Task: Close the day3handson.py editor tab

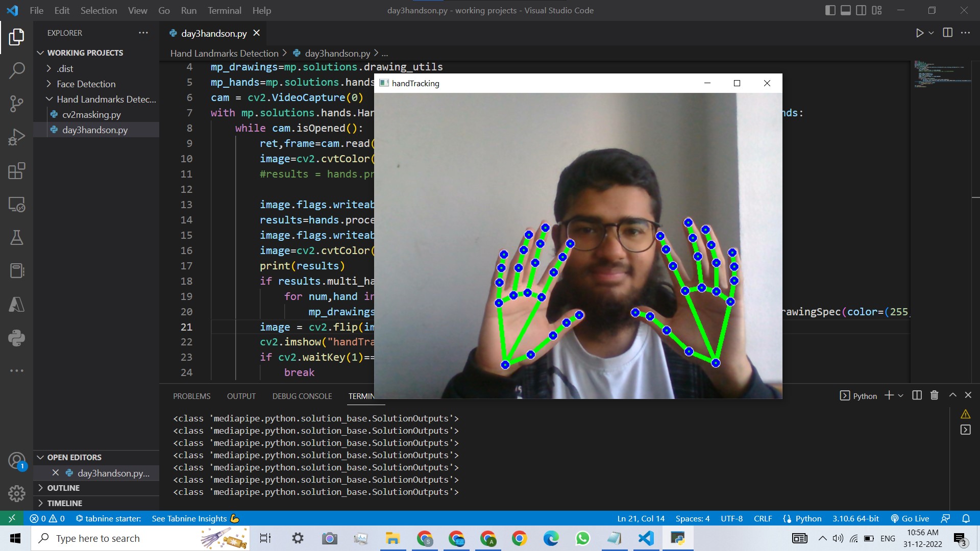Action: point(256,33)
